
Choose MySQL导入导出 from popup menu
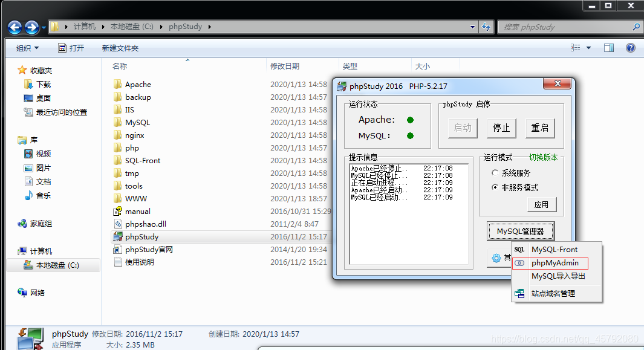(x=556, y=276)
